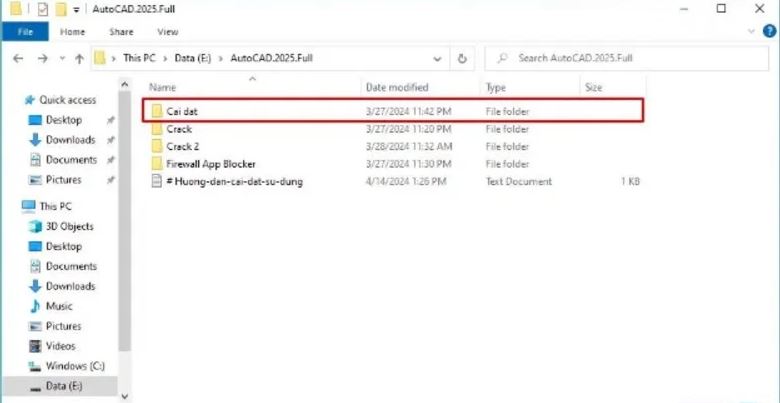Click the Text Document type cell
This screenshot has height=403, width=780.
tap(518, 182)
